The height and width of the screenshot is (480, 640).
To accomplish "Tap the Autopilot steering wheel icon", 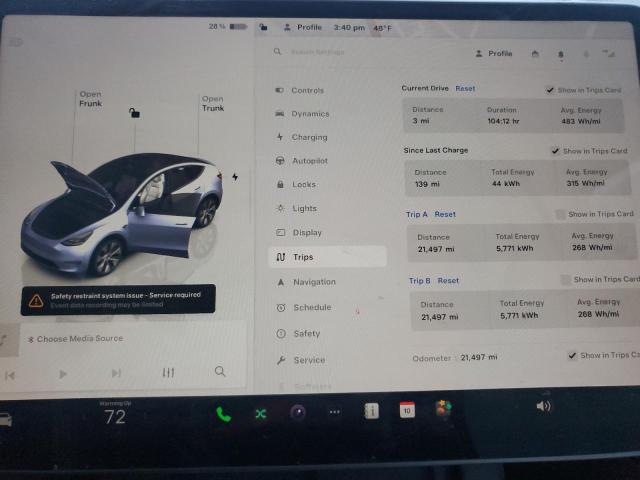I will [x=280, y=161].
